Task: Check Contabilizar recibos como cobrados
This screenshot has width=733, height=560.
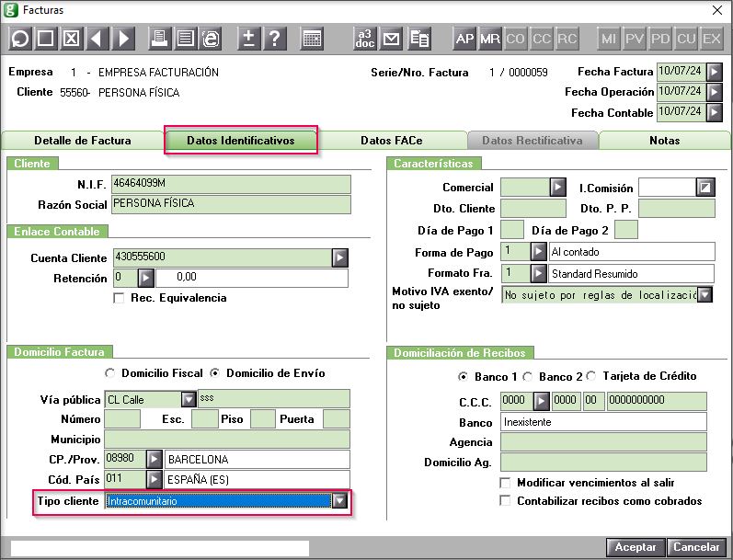Action: (x=505, y=500)
